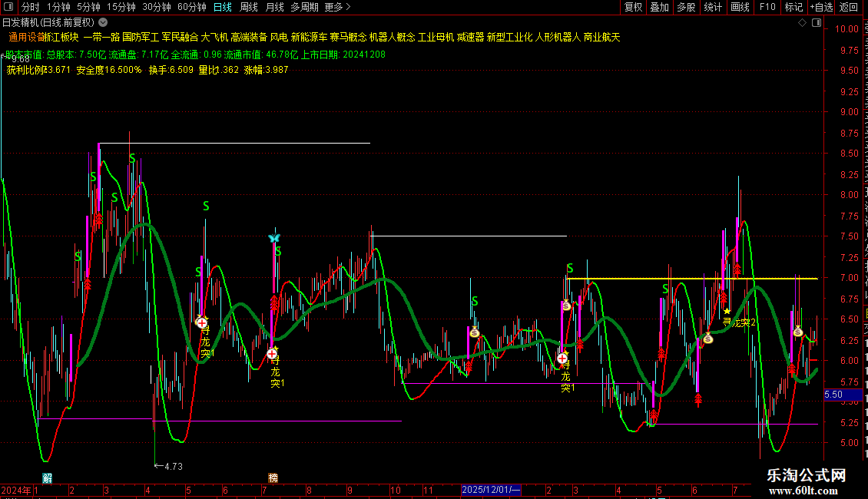This screenshot has width=868, height=499.
Task: Toggle the left sidebar panel icon
Action: point(8,7)
